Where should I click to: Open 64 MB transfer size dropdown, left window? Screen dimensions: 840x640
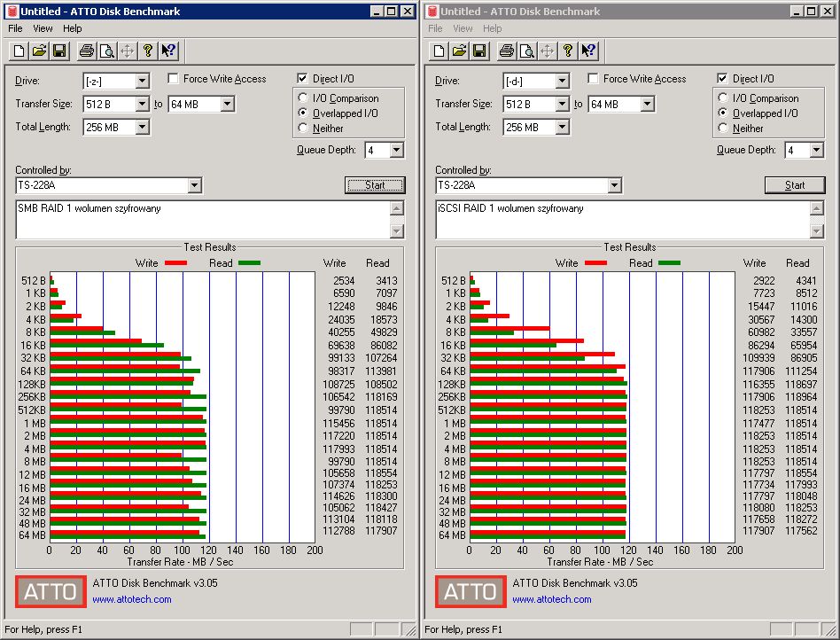227,104
